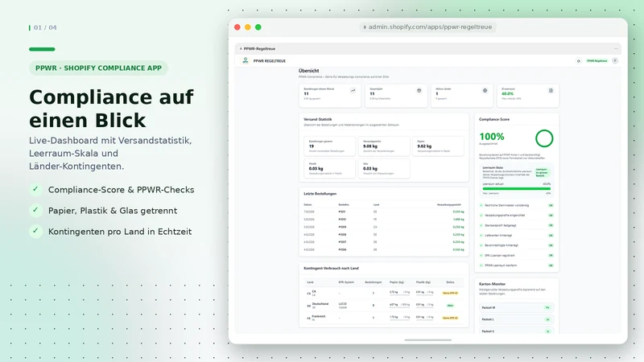Click the pin icon beside PPWR-Regeltreue title
The width and height of the screenshot is (644, 362).
241,48
